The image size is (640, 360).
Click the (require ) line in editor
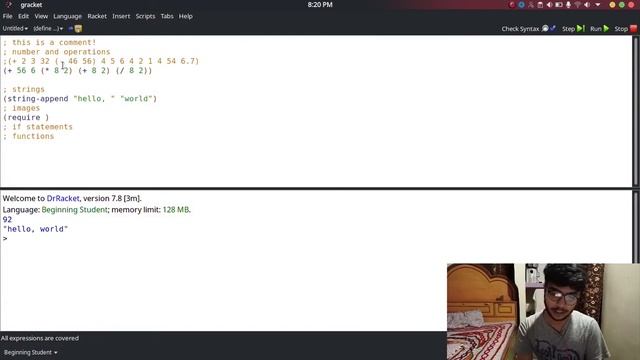pos(26,118)
